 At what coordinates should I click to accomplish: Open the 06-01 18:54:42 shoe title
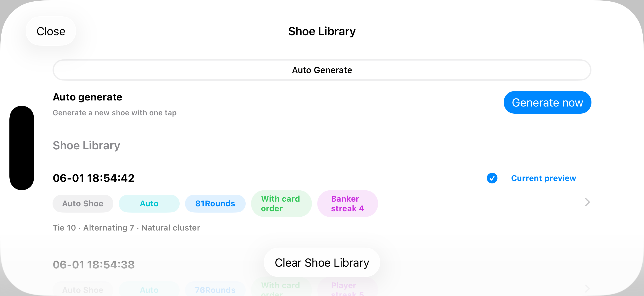coord(93,178)
